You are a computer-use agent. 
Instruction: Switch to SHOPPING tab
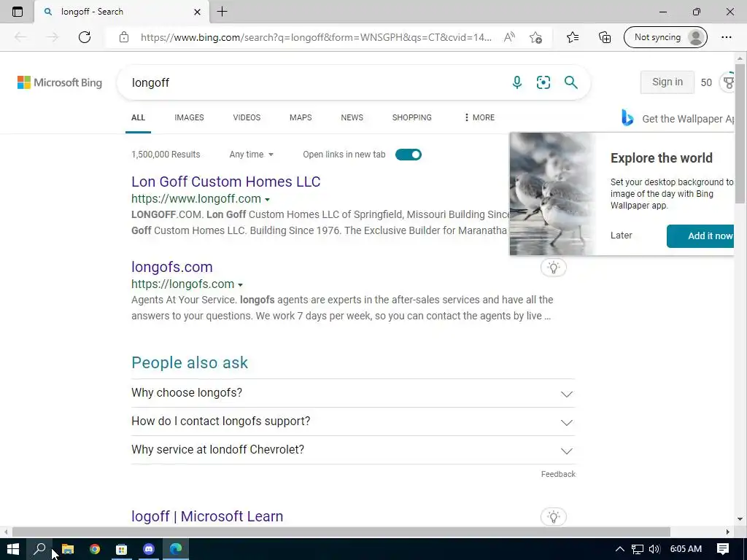(x=412, y=117)
